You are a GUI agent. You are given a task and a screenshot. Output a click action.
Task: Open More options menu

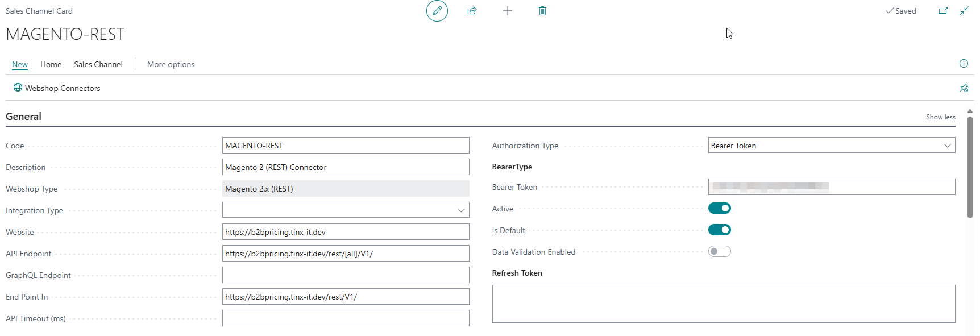171,64
